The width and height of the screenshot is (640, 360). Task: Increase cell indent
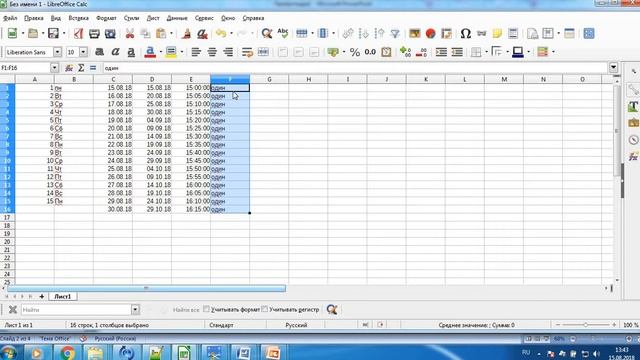coord(441,52)
